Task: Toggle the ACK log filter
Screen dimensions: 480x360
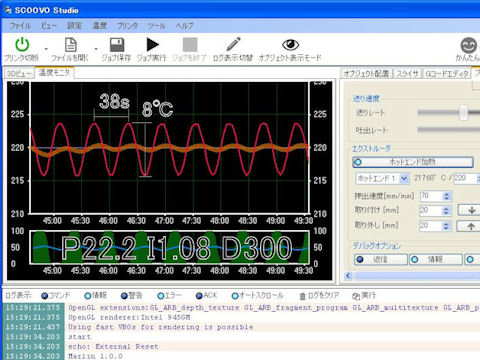Action: (199, 295)
